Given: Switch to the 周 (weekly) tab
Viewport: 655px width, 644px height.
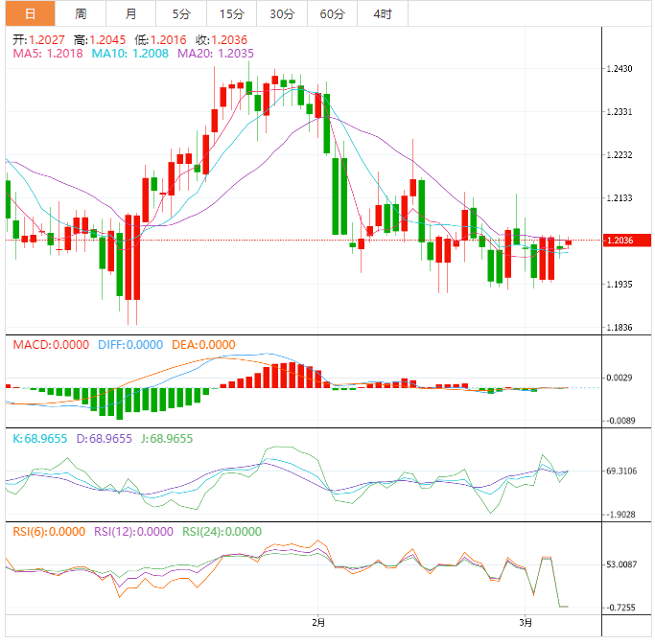Looking at the screenshot, I should [81, 13].
